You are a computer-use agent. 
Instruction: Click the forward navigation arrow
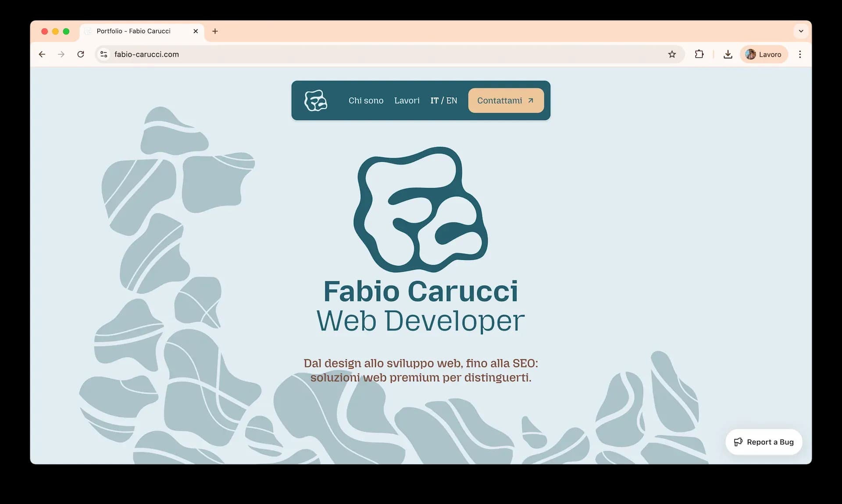61,54
